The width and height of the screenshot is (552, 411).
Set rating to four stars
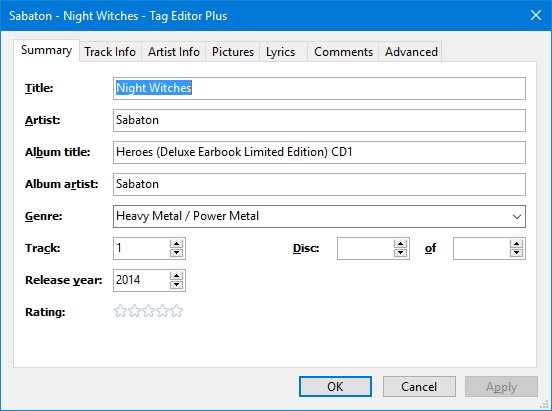pyautogui.click(x=163, y=311)
